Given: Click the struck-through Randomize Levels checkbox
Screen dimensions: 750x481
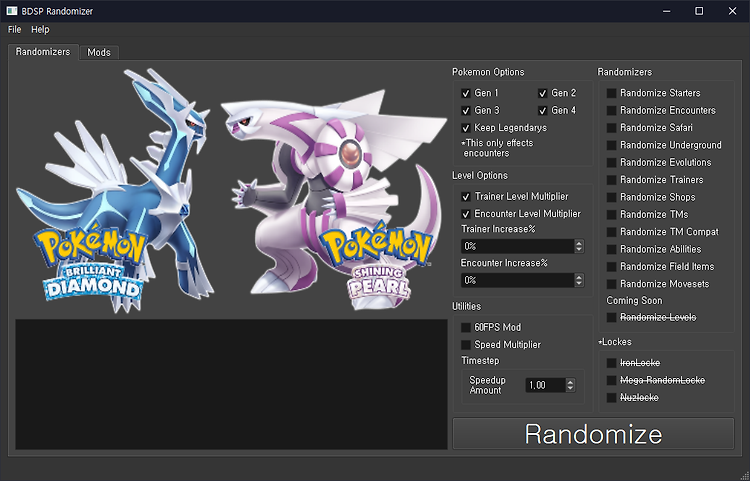Looking at the screenshot, I should [611, 317].
